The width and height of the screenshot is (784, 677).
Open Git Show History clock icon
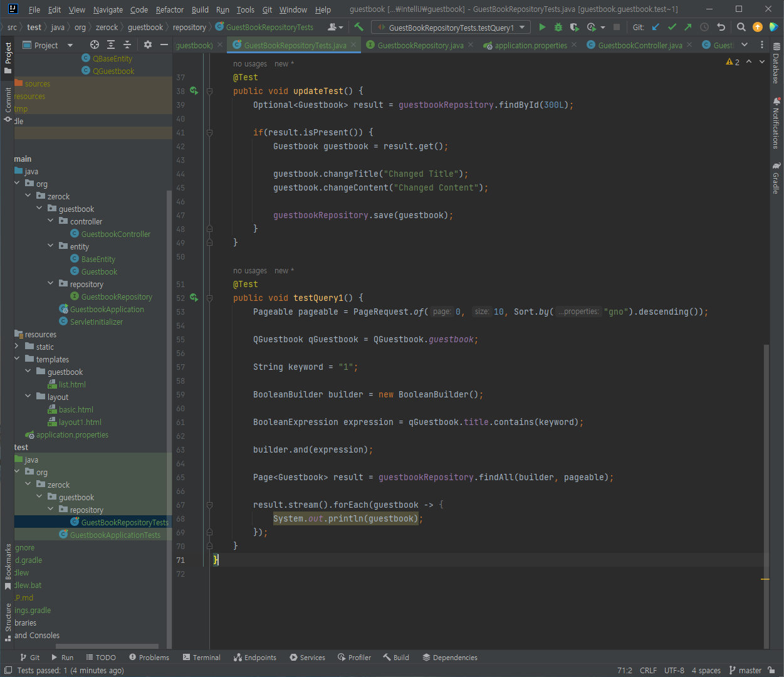click(704, 27)
